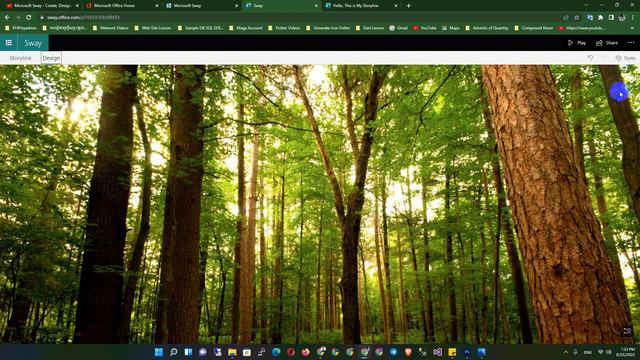The width and height of the screenshot is (640, 360).
Task: Launch Microsoft Edge from the taskbar
Action: point(276,352)
